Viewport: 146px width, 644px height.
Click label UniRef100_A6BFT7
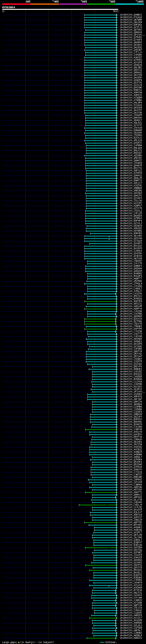(x=131, y=278)
